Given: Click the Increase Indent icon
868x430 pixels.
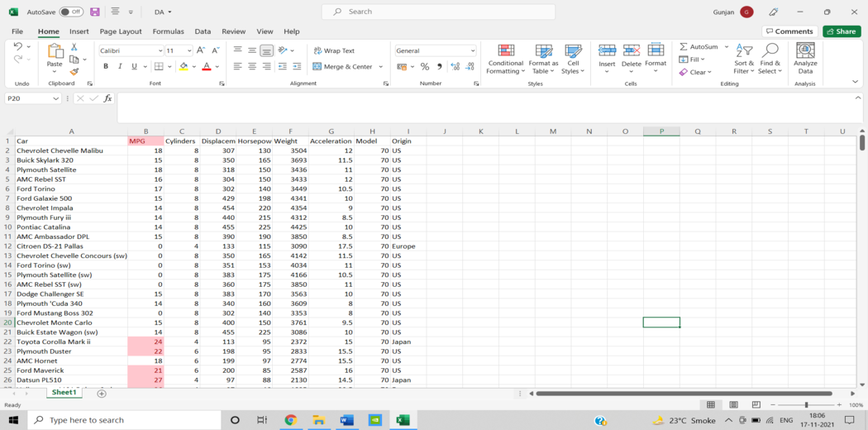Looking at the screenshot, I should 297,66.
